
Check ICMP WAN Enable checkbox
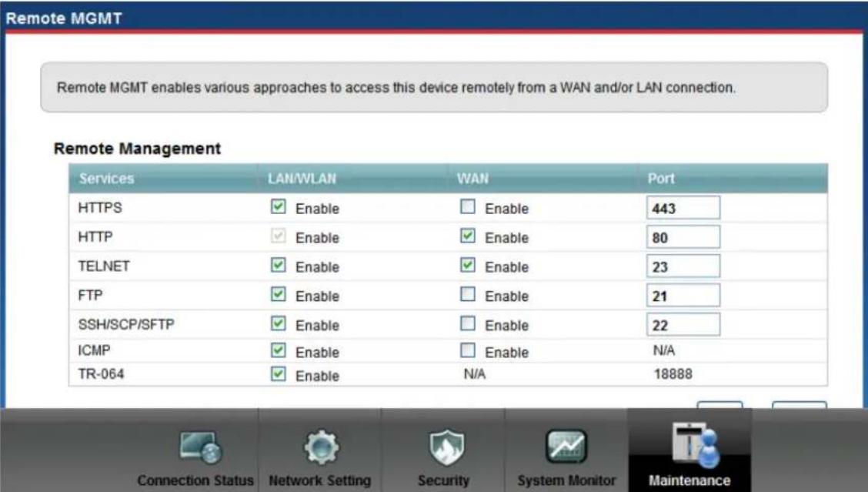click(467, 350)
